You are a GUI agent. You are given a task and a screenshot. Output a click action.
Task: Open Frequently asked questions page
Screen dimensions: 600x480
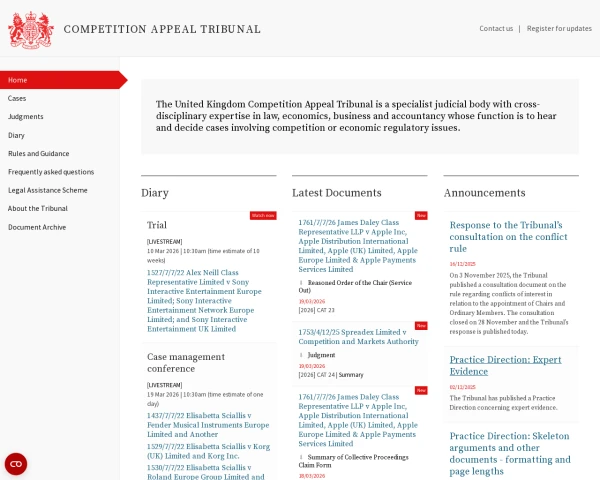point(51,172)
